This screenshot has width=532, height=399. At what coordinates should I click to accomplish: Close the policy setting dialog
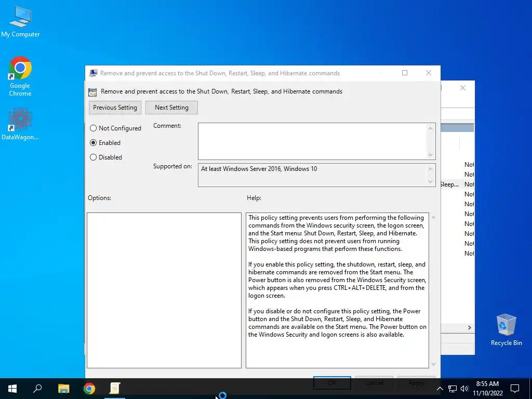429,73
